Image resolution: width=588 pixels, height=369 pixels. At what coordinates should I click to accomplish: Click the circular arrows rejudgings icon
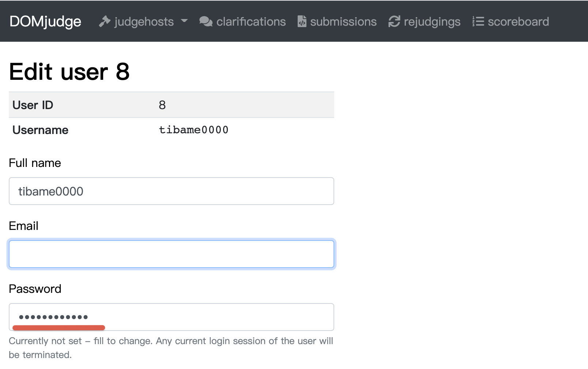coord(394,22)
